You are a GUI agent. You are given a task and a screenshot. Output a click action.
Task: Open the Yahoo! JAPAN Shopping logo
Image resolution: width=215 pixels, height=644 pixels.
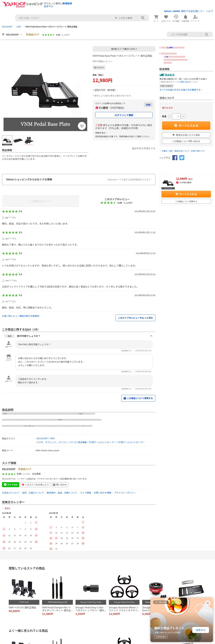pyautogui.click(x=23, y=5)
